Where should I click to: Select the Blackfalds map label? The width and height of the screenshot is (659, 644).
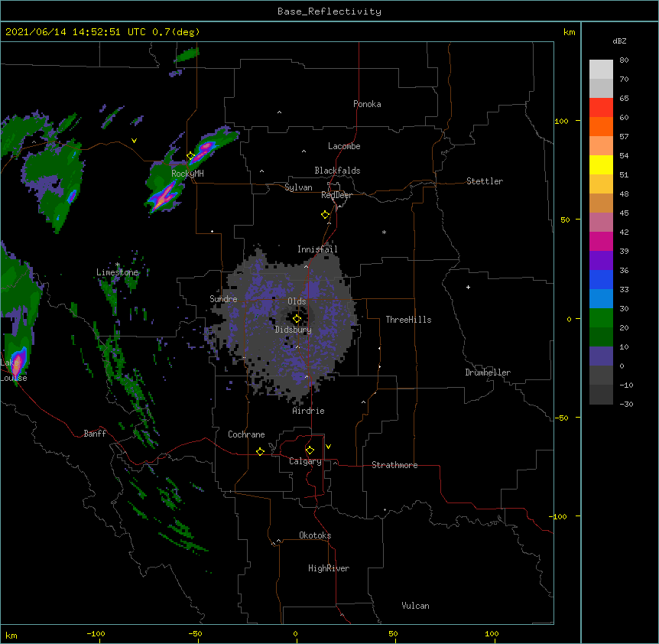click(x=337, y=171)
